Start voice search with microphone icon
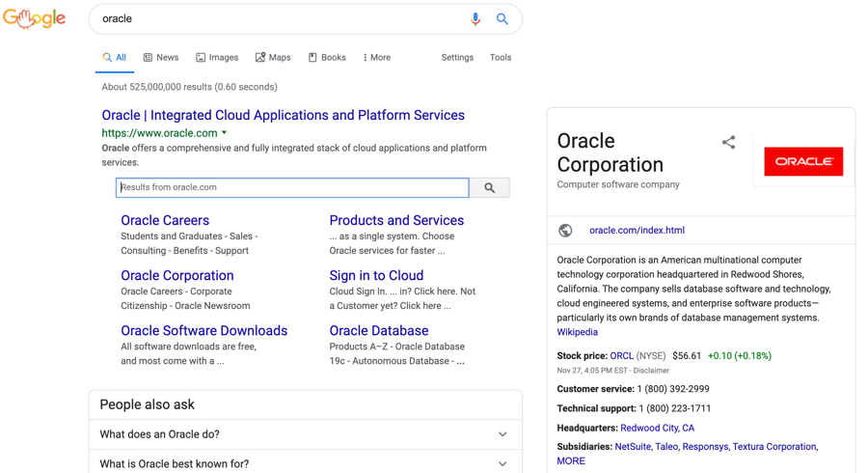Image resolution: width=868 pixels, height=473 pixels. 475,19
